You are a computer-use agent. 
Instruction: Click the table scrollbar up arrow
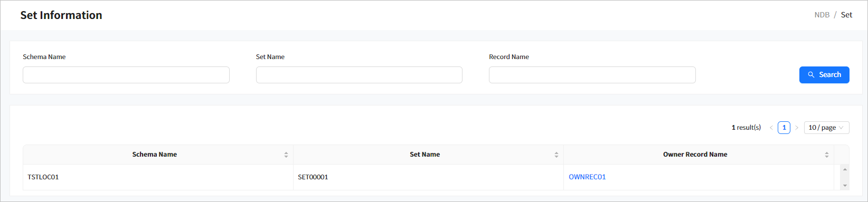click(845, 169)
